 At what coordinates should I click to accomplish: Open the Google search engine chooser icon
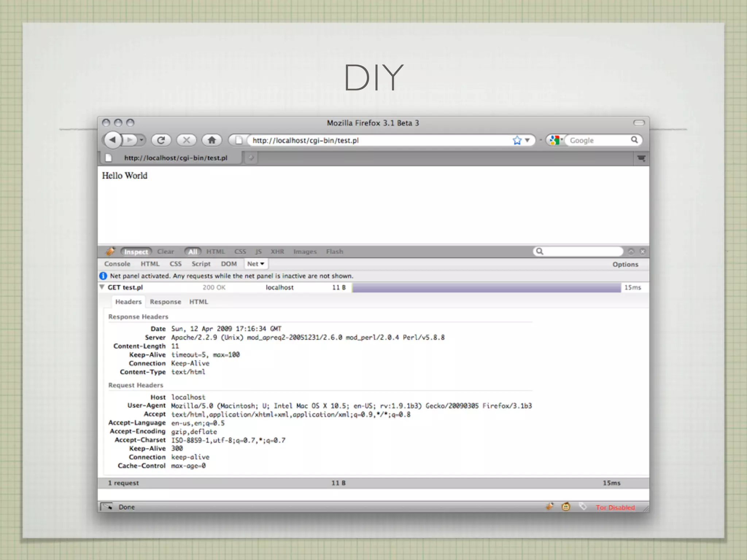tap(556, 140)
